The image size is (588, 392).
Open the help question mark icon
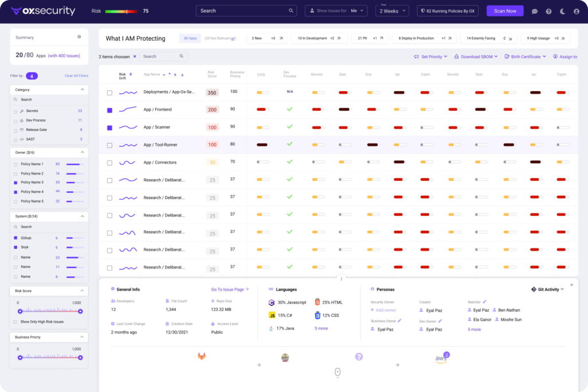click(548, 11)
